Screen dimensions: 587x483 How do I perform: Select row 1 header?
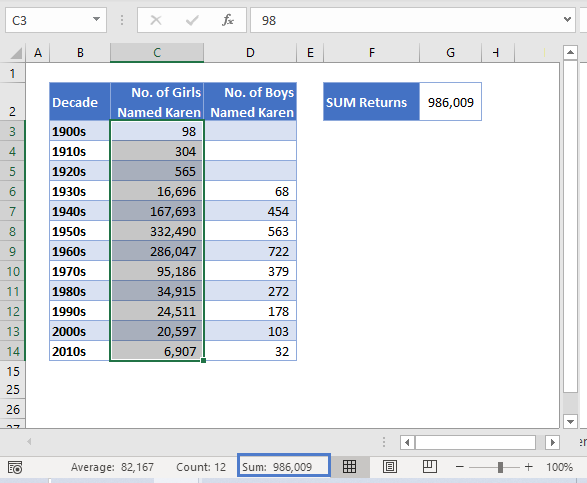[12, 73]
